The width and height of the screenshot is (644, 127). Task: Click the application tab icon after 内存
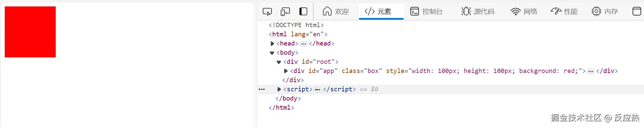click(x=637, y=12)
